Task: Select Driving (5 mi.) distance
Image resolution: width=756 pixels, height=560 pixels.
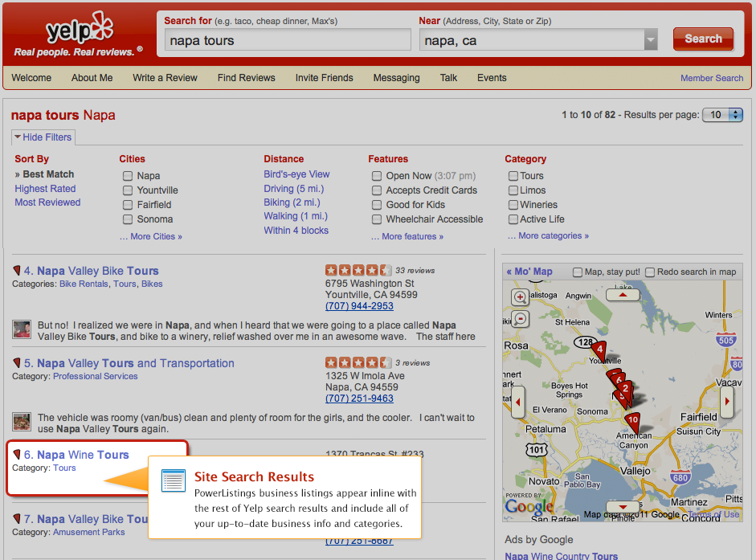Action: coord(293,189)
